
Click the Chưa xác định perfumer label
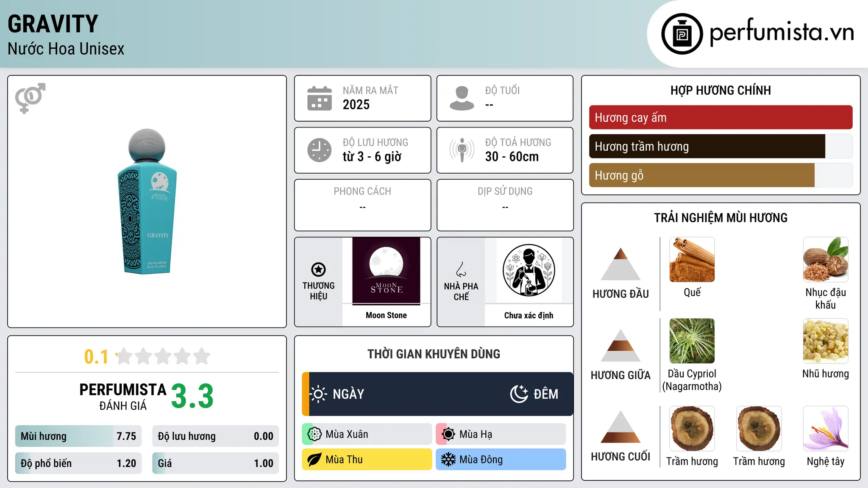pyautogui.click(x=529, y=315)
